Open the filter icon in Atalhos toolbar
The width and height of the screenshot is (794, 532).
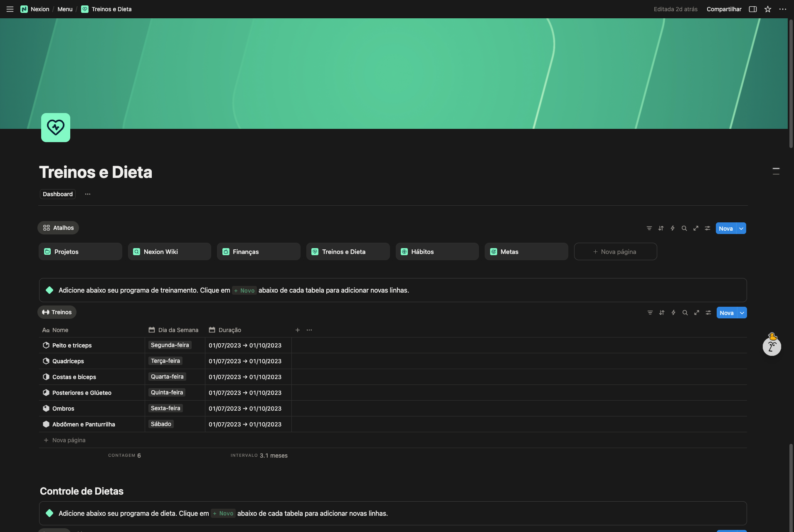649,228
